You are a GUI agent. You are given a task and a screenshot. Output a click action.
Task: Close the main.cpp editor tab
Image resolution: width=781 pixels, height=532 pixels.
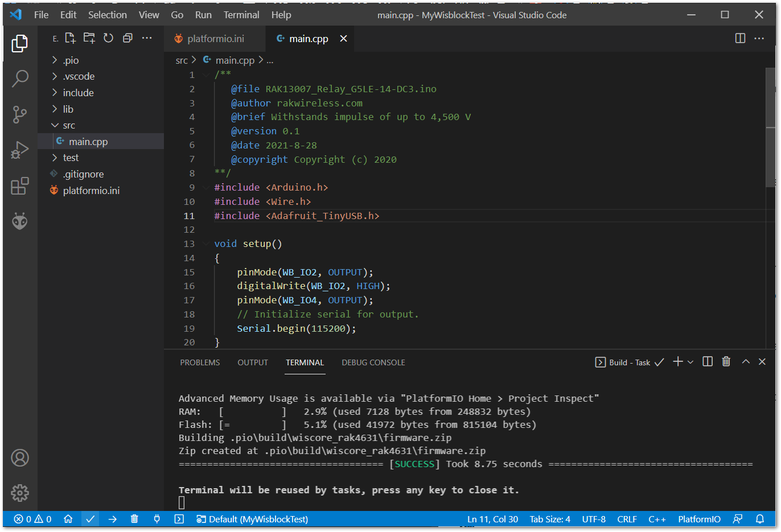pos(343,39)
